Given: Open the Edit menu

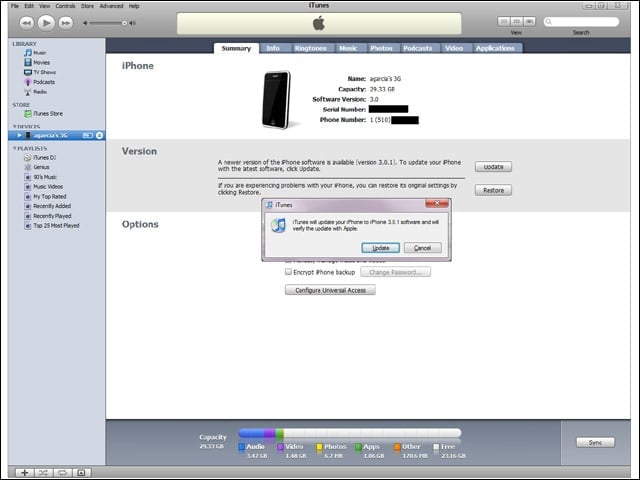Looking at the screenshot, I should click(x=29, y=6).
